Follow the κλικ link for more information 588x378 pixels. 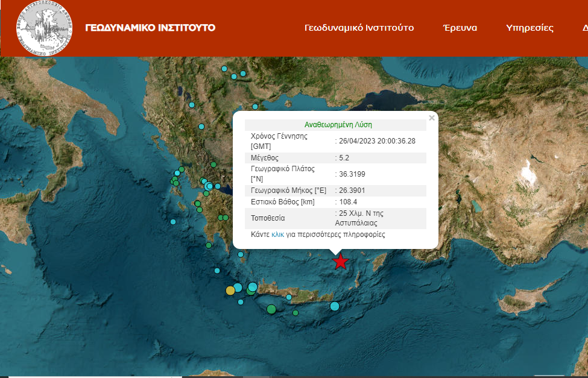click(x=277, y=235)
